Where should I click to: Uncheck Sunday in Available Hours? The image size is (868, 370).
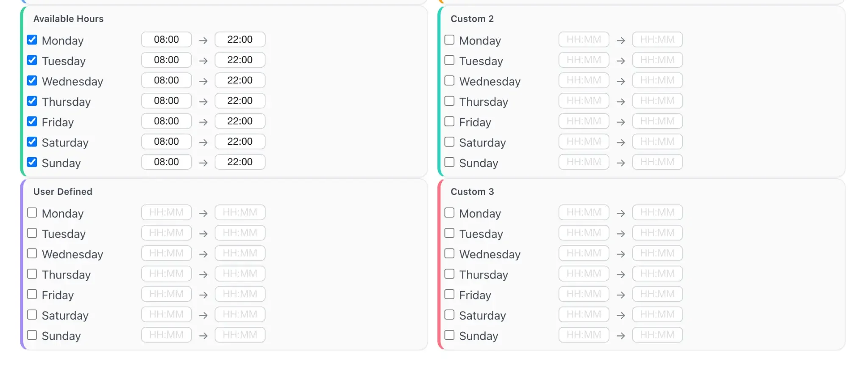click(x=32, y=162)
